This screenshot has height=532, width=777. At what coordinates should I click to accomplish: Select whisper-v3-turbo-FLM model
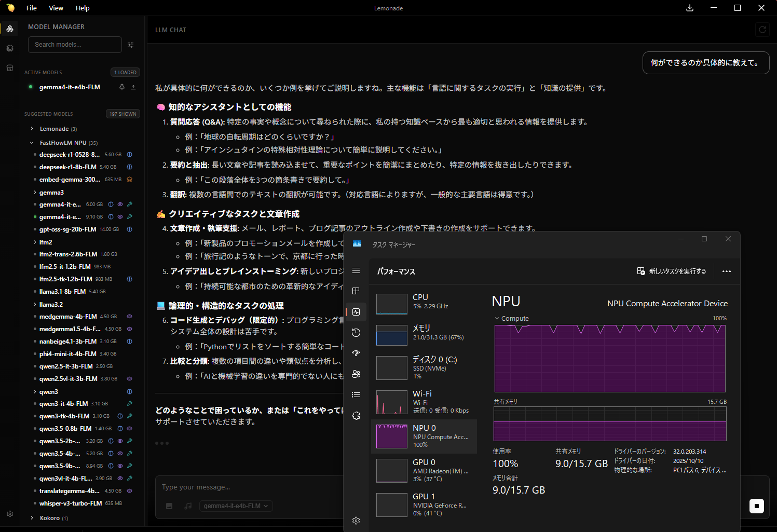(x=71, y=503)
